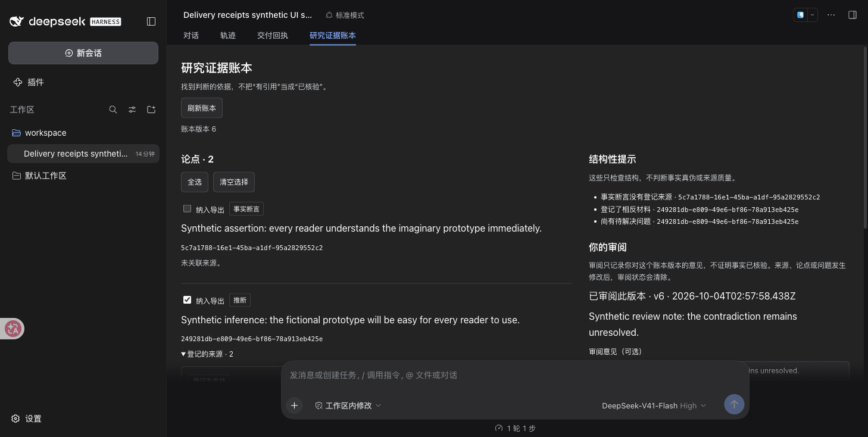The width and height of the screenshot is (868, 437).
Task: Click the timer icon beside 1 轮 1 步
Action: click(499, 428)
